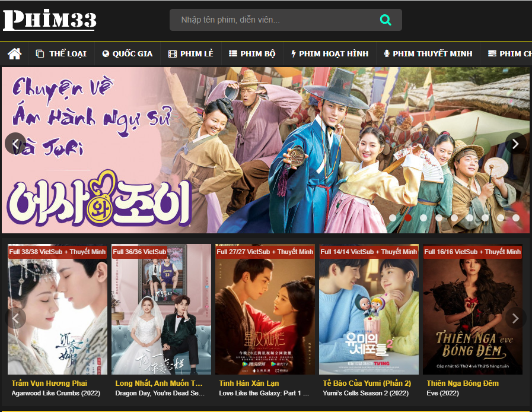Click Trầm Vụn Hương Phai title link

pos(49,383)
